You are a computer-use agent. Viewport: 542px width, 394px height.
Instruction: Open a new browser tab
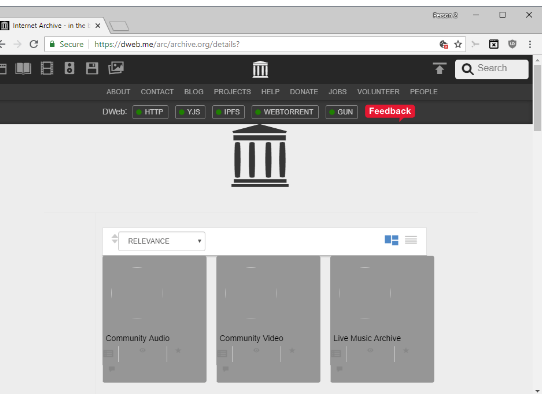click(119, 26)
